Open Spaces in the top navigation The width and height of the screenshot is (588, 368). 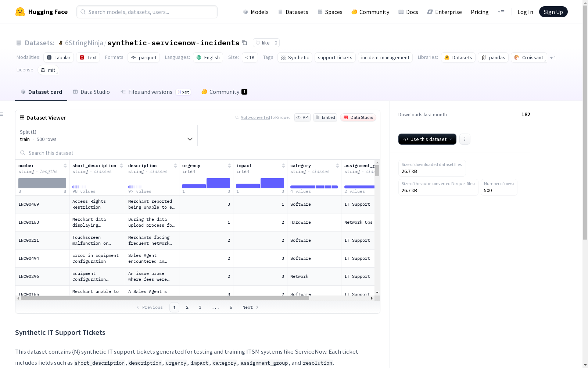point(330,12)
